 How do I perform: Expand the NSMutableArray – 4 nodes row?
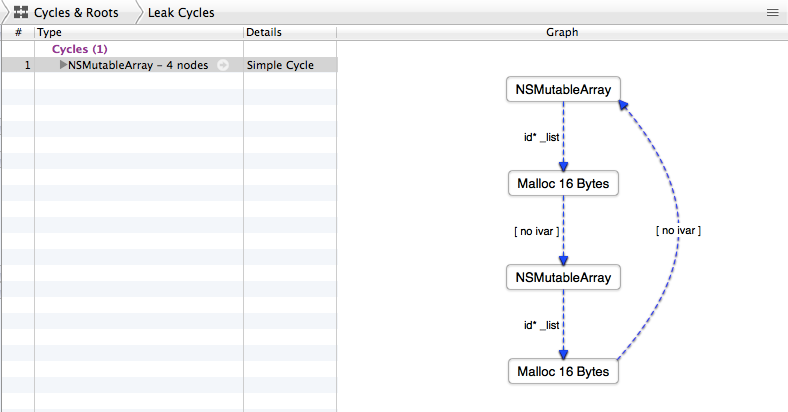64,65
